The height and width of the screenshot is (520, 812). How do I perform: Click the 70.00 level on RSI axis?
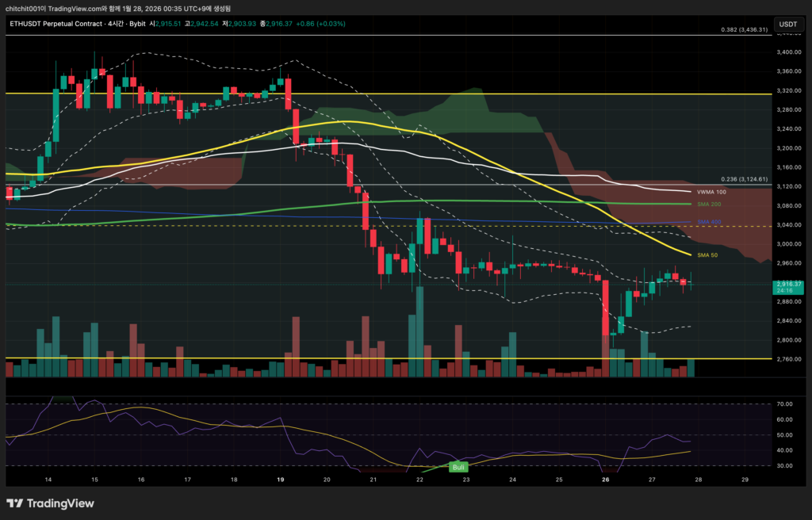[x=784, y=404]
